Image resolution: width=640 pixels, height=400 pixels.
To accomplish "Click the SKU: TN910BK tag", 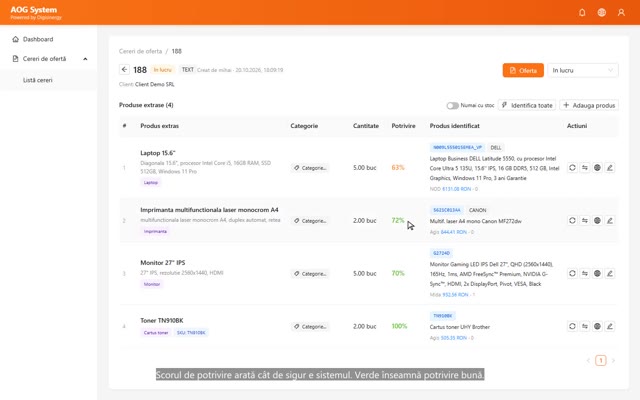I will 191,333.
